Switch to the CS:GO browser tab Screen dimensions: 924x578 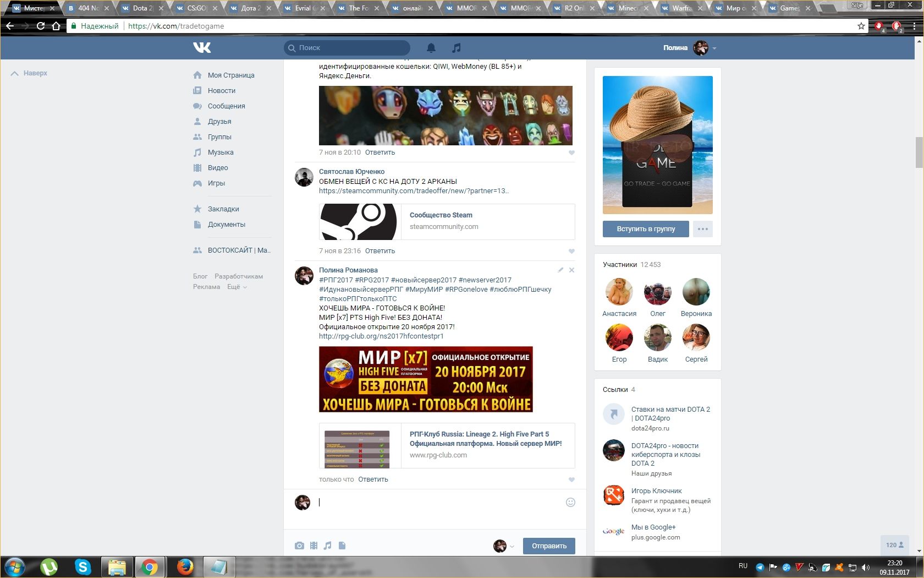pos(196,8)
